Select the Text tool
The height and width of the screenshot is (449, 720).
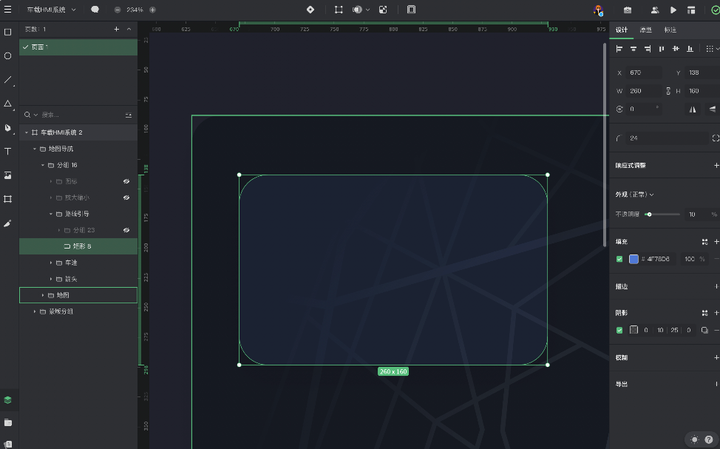click(7, 152)
